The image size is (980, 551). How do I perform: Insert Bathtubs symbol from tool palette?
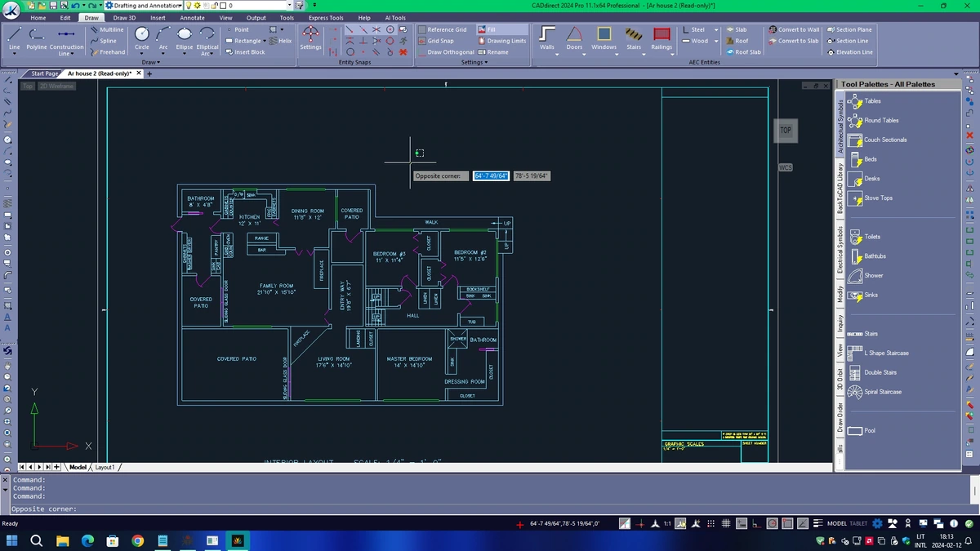pos(867,256)
